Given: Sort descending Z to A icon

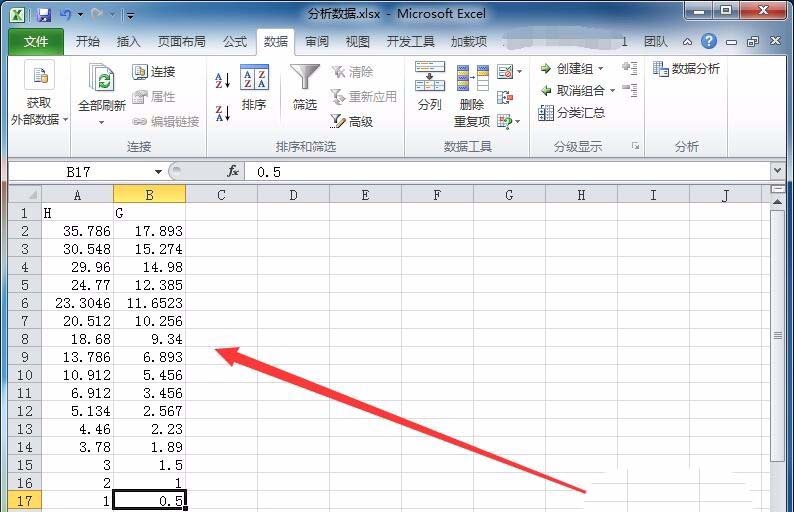Looking at the screenshot, I should 223,113.
